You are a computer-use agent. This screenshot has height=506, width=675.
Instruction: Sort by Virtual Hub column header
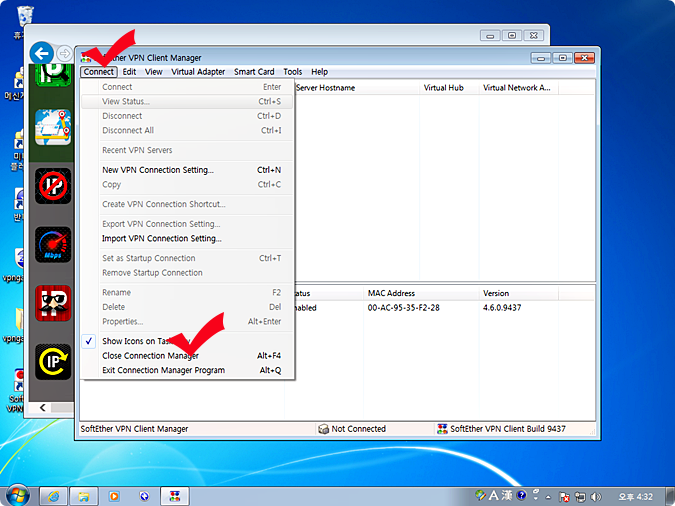(449, 88)
